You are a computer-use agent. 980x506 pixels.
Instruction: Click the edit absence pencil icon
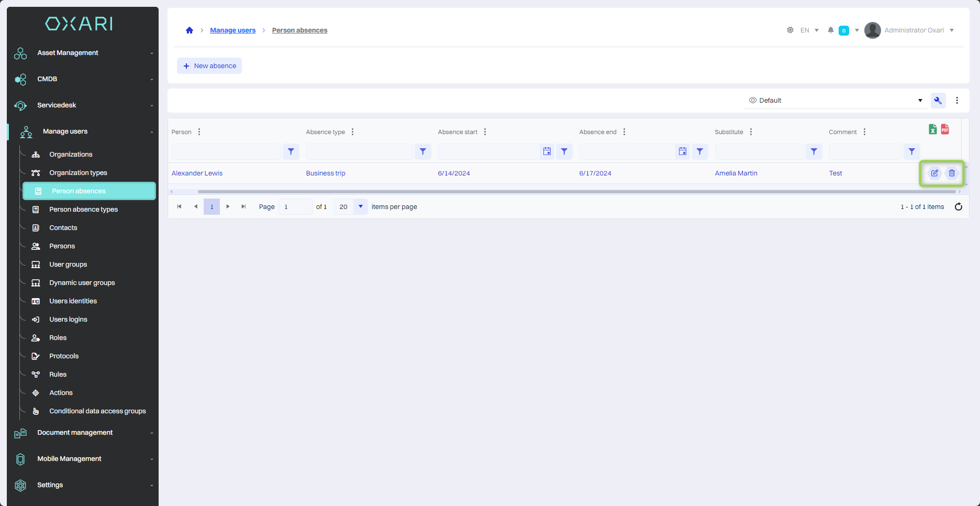pyautogui.click(x=934, y=173)
